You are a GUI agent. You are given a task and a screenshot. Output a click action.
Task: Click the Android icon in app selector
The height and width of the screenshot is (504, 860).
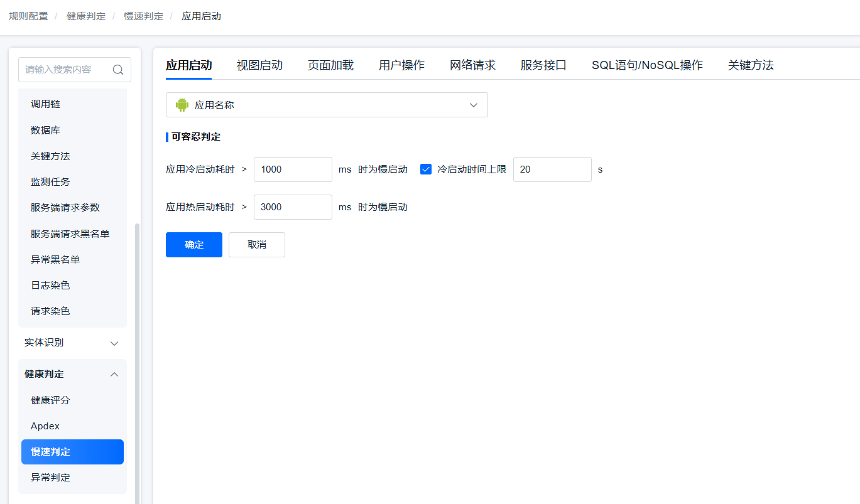pyautogui.click(x=182, y=105)
